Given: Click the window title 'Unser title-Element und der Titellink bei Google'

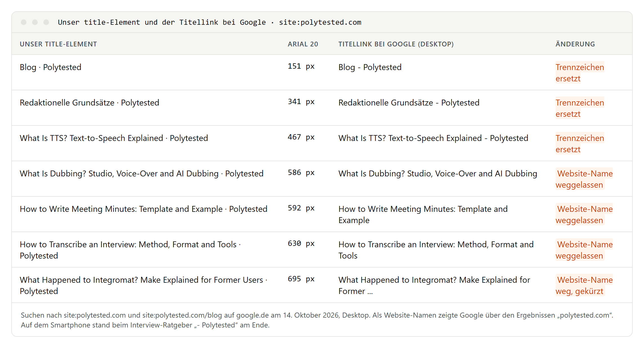Looking at the screenshot, I should coord(162,22).
